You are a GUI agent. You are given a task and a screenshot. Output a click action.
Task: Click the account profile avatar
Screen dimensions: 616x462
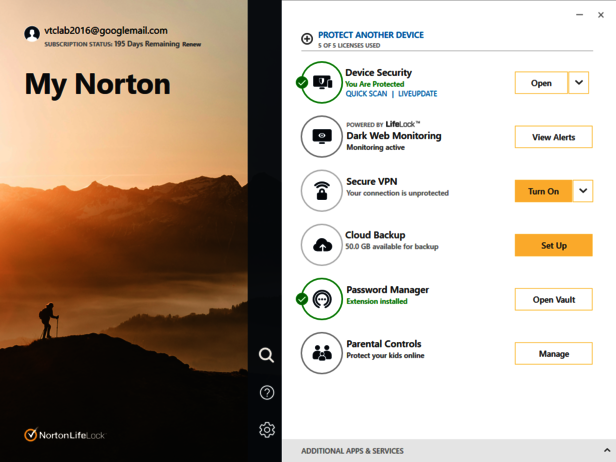[x=32, y=34]
